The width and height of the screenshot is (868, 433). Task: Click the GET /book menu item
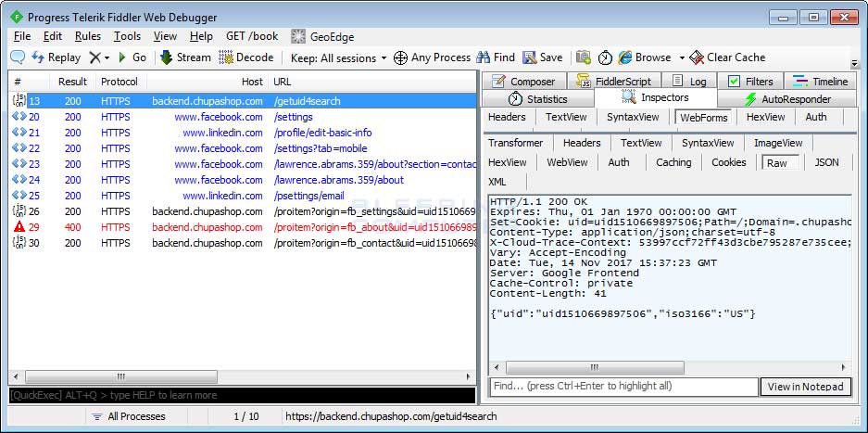[x=252, y=36]
